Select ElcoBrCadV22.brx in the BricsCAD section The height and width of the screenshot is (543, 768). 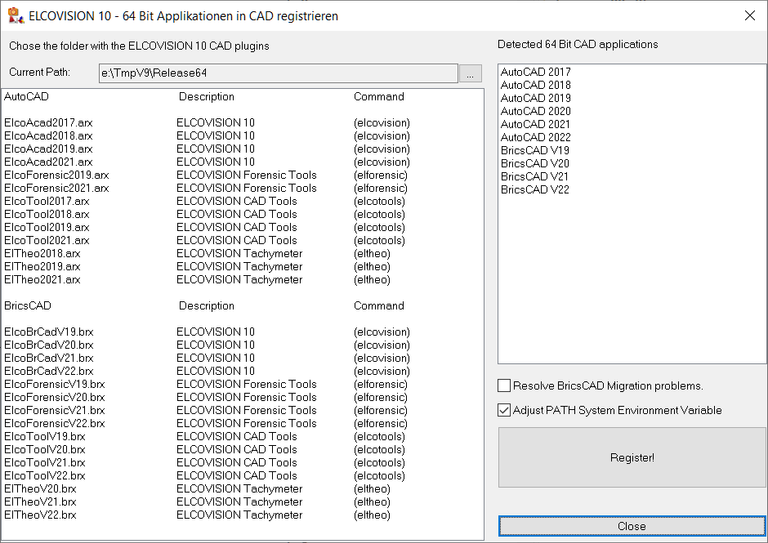coord(48,371)
